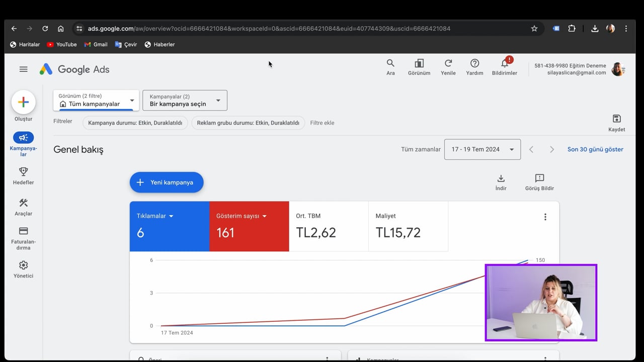Click the 17 Tem 2024 axis label

point(177,333)
